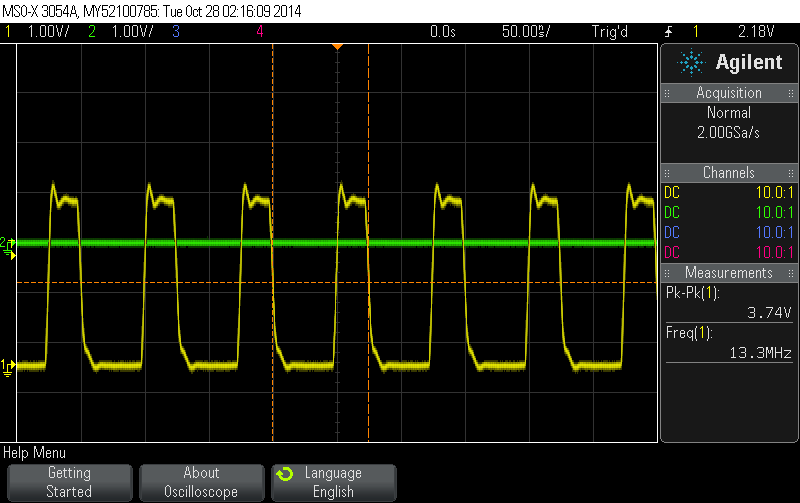Screen dimensions: 800x503
Task: Select the horizontal orange trigger level line
Action: [337, 282]
